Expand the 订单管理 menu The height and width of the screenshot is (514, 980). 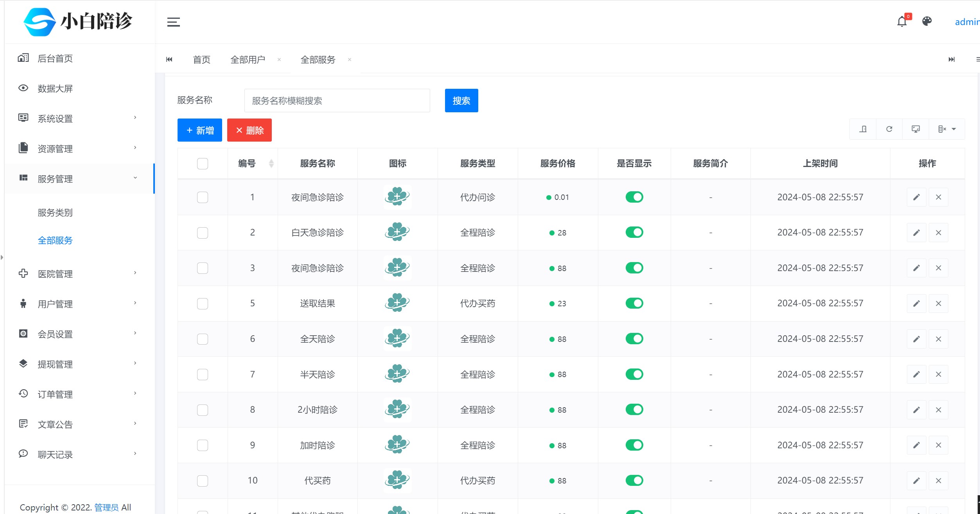[x=80, y=394]
